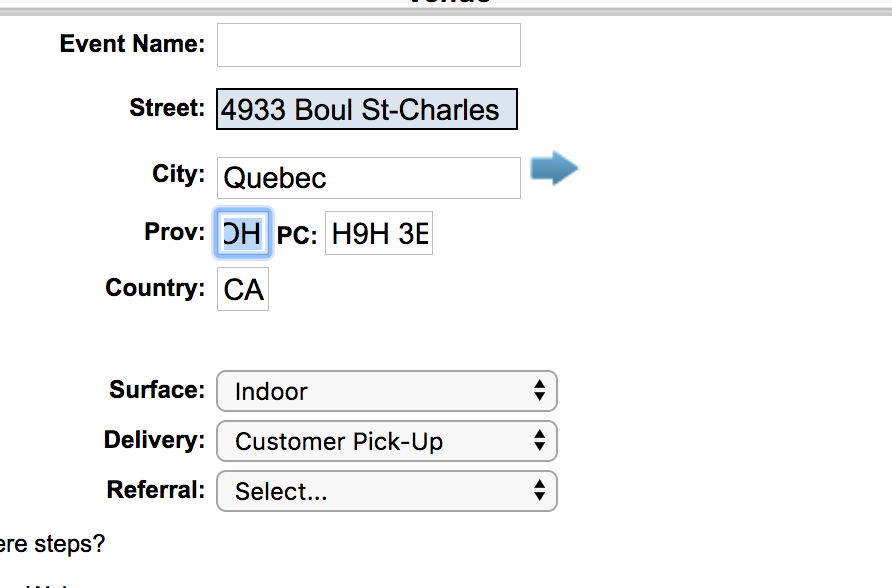Focus the Country field showing CA
The height and width of the screenshot is (588, 892).
click(243, 290)
